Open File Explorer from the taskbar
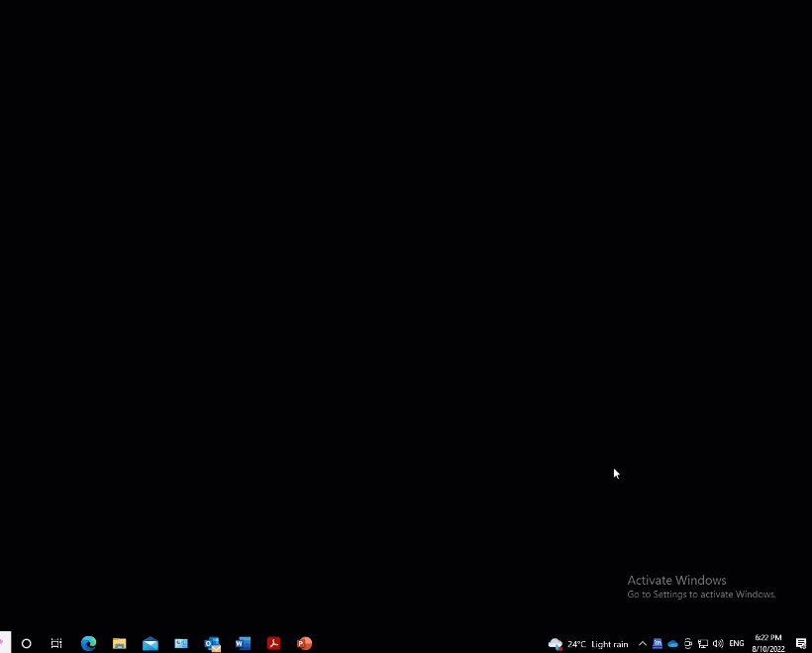 coord(119,643)
